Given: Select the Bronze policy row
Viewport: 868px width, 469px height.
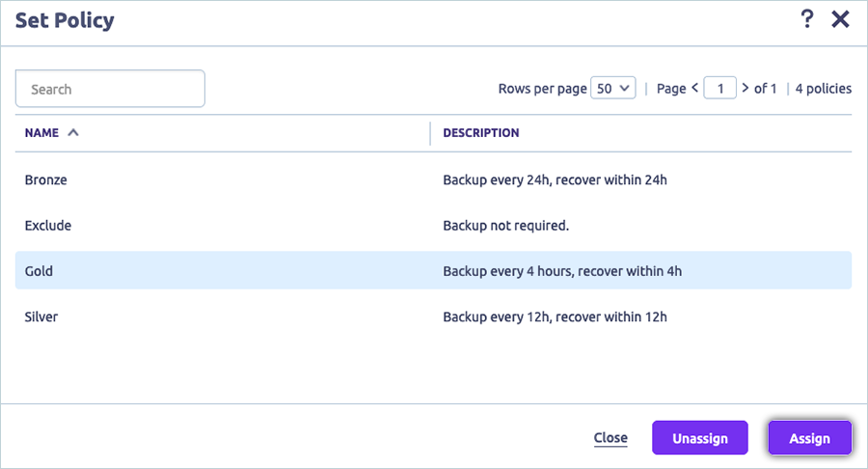Looking at the screenshot, I should (46, 179).
